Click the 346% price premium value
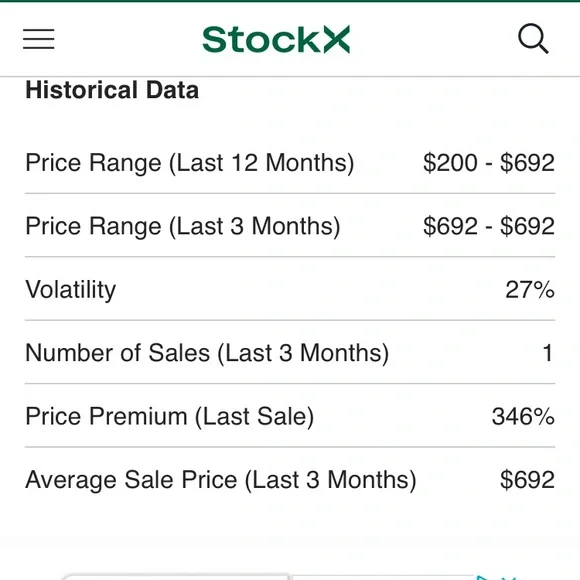This screenshot has height=580, width=580. [x=523, y=416]
